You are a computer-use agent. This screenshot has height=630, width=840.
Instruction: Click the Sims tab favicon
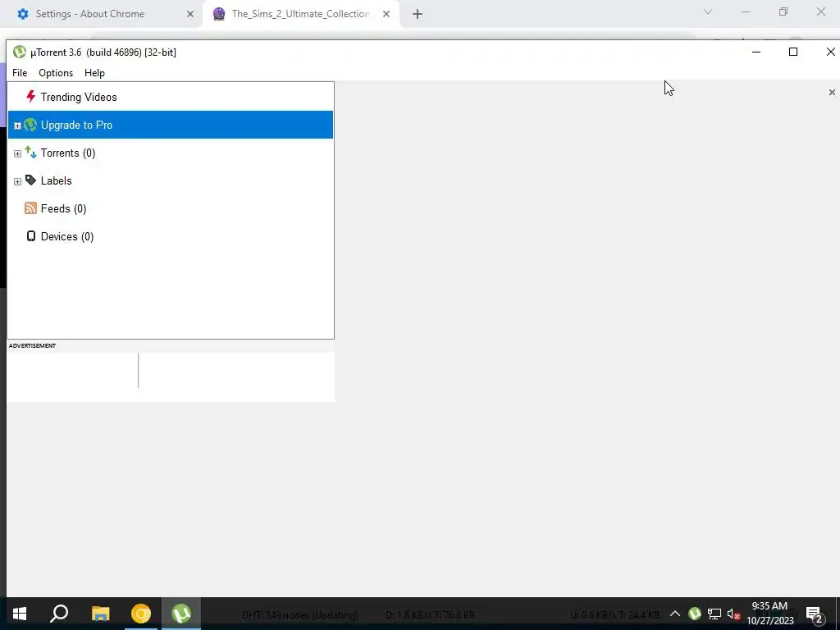click(218, 14)
